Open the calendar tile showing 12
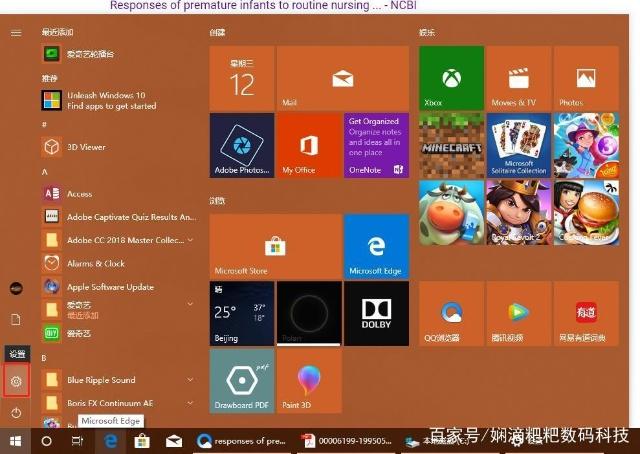This screenshot has width=640, height=454. tap(242, 78)
